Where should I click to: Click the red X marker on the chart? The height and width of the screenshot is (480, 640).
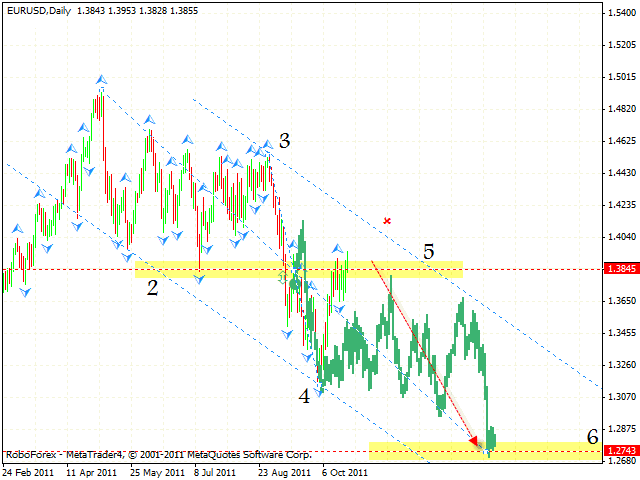(387, 221)
